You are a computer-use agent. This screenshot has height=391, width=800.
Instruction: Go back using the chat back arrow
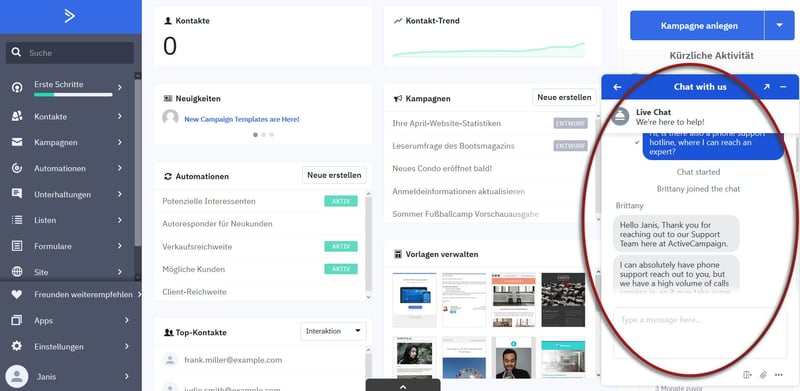(617, 87)
